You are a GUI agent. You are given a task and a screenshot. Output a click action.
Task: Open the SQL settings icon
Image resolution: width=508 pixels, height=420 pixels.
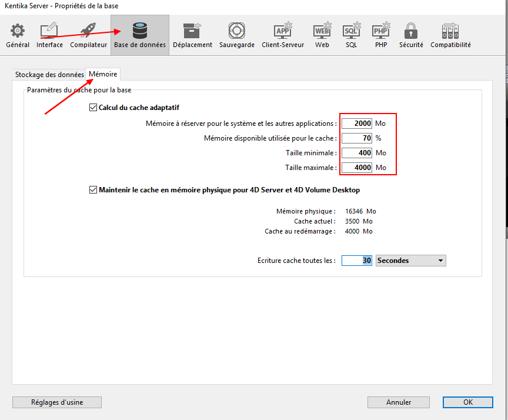click(x=352, y=31)
